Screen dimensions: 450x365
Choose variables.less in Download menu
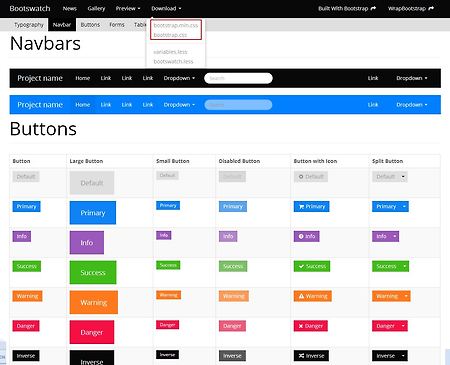(170, 52)
